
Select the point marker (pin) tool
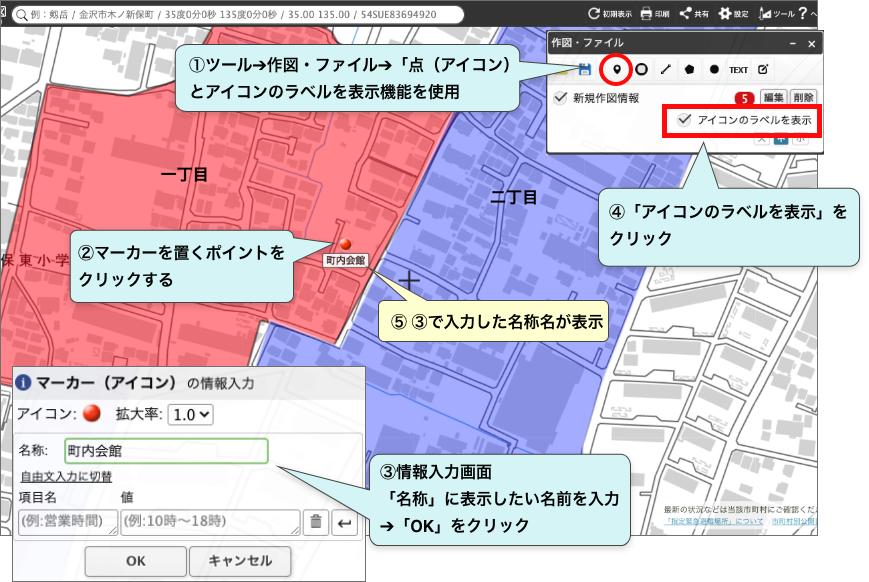[616, 70]
